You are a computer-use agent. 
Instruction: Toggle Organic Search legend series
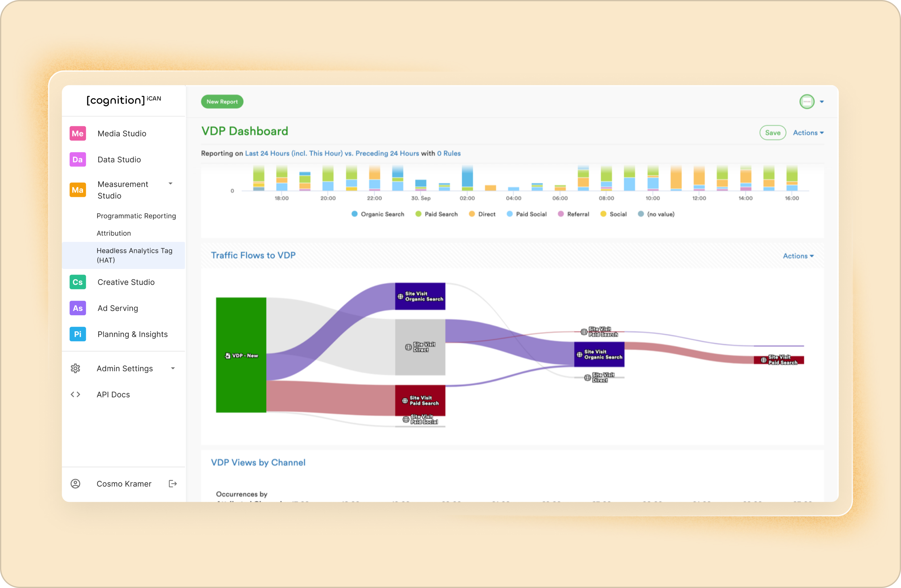378,214
